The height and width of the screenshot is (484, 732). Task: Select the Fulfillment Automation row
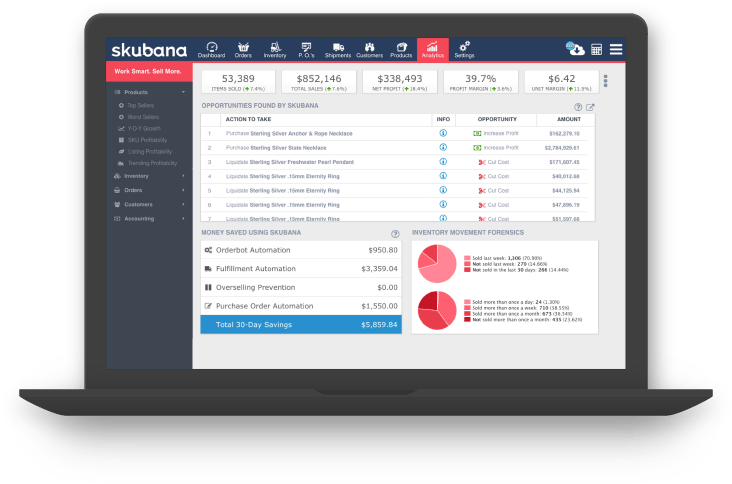tap(301, 269)
